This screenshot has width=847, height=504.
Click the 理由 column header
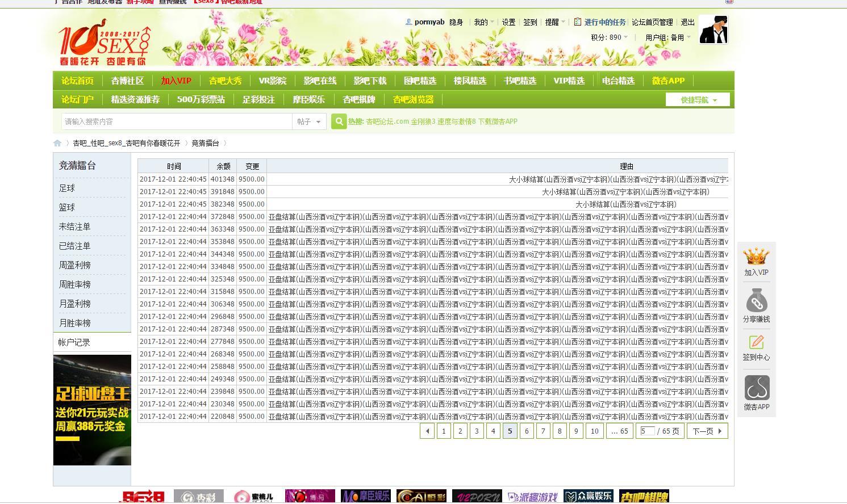[627, 166]
